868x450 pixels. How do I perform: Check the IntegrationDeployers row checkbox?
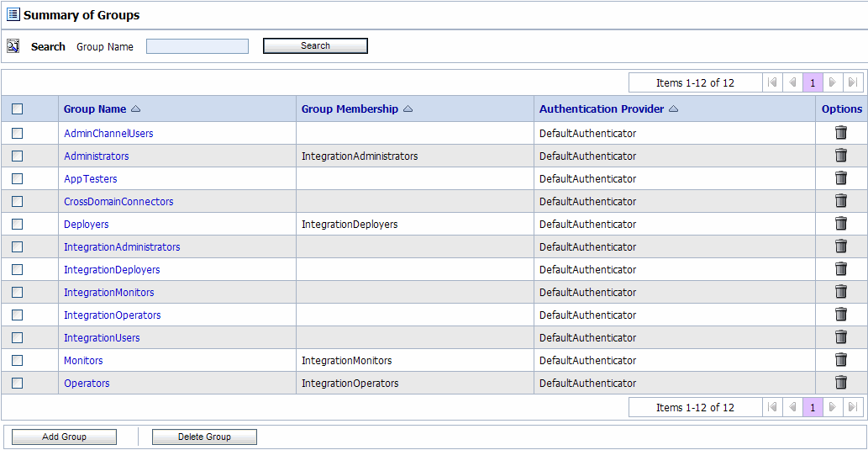click(17, 269)
